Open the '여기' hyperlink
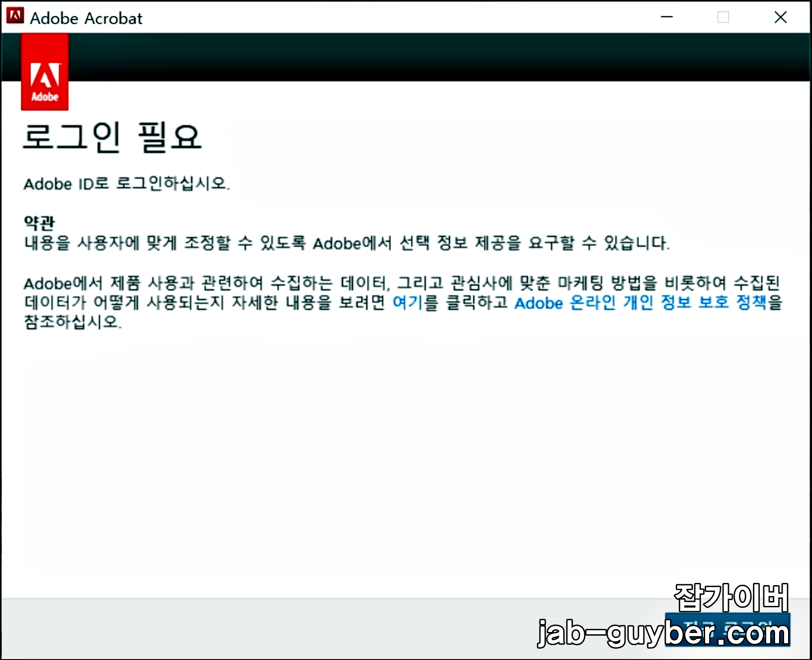 coord(408,302)
